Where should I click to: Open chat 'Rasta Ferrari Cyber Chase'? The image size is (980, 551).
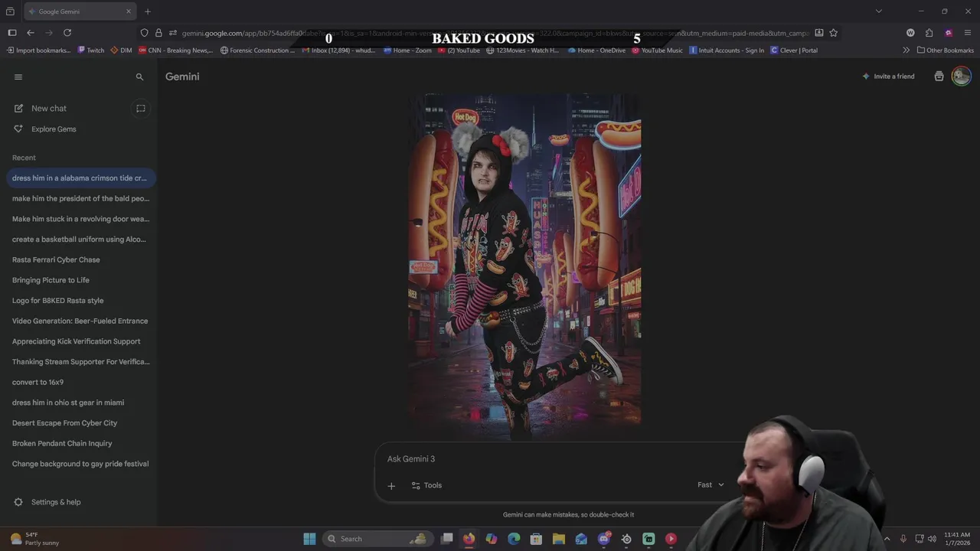click(x=80, y=259)
